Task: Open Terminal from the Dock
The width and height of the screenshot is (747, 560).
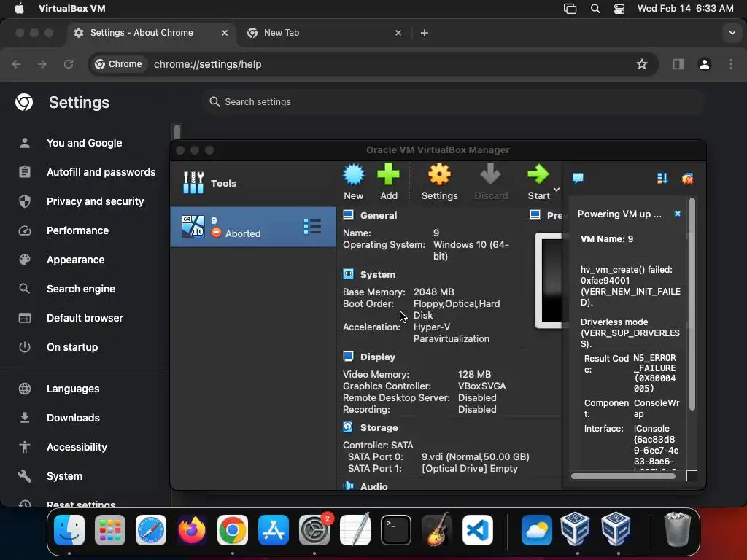Action: tap(396, 530)
